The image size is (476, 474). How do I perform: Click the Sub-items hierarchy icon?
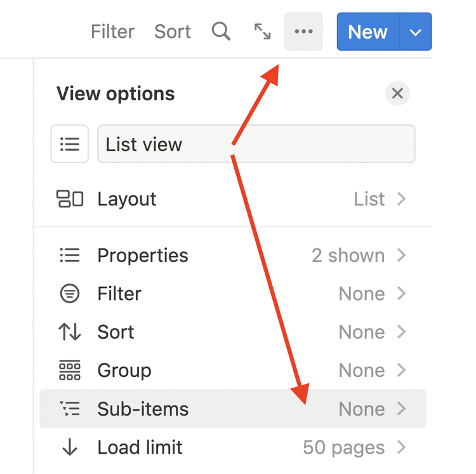(70, 409)
